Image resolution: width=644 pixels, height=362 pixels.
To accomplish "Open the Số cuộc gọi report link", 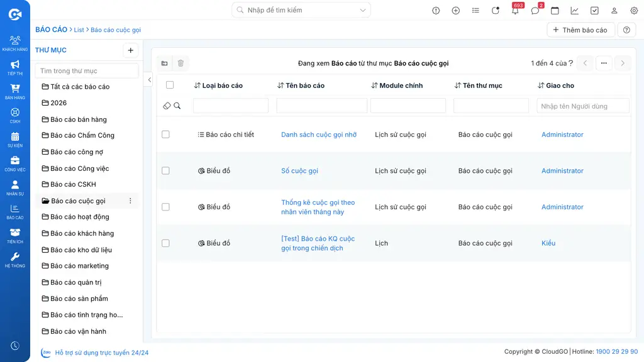I will 299,171.
